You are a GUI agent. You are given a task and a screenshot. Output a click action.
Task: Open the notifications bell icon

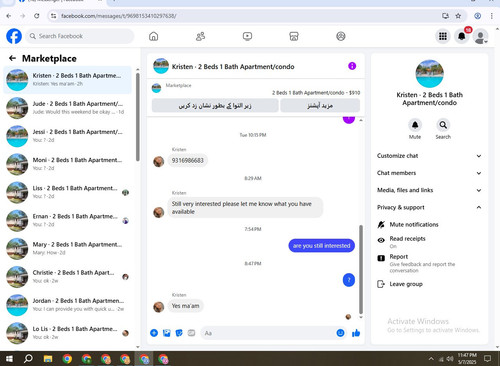coord(462,36)
